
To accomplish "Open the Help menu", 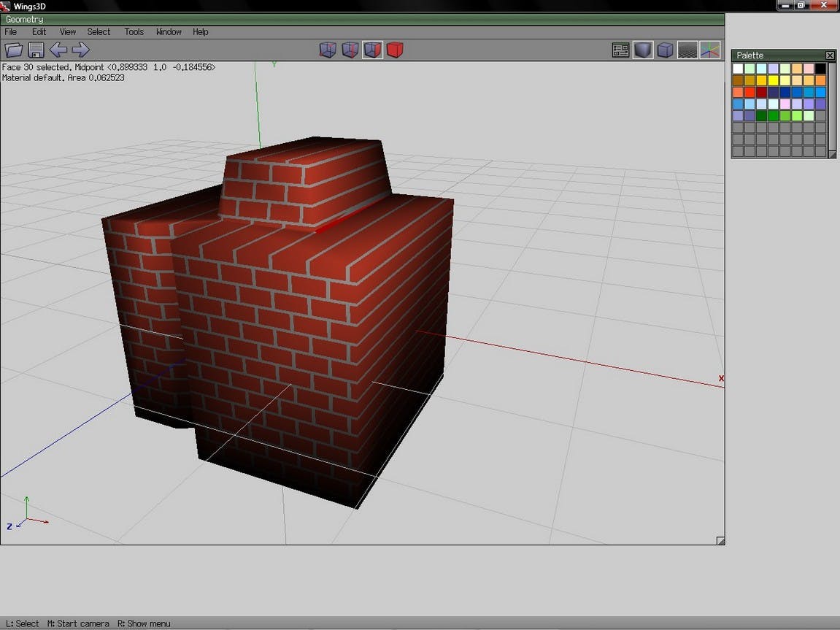I will pyautogui.click(x=201, y=32).
